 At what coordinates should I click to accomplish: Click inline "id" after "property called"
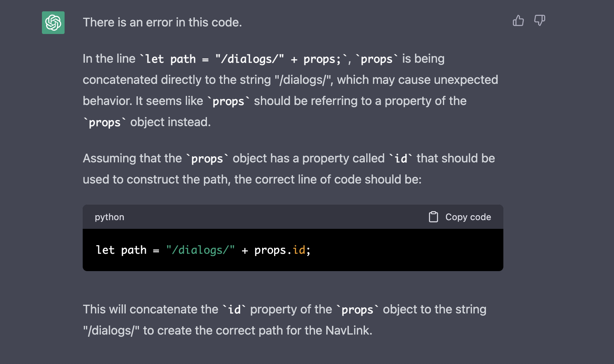401,158
